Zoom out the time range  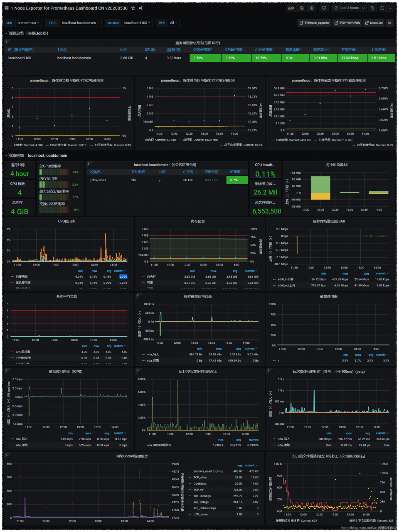pos(372,8)
